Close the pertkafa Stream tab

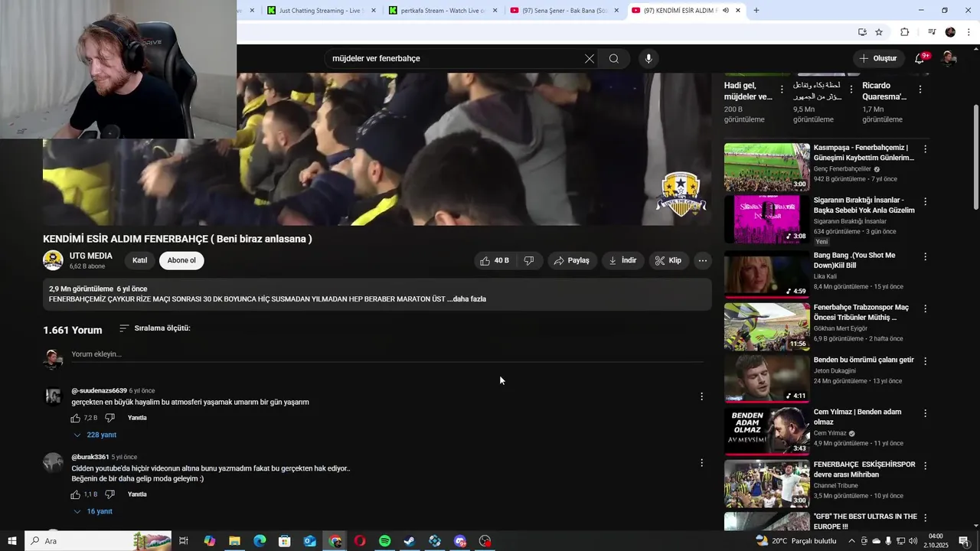click(495, 11)
